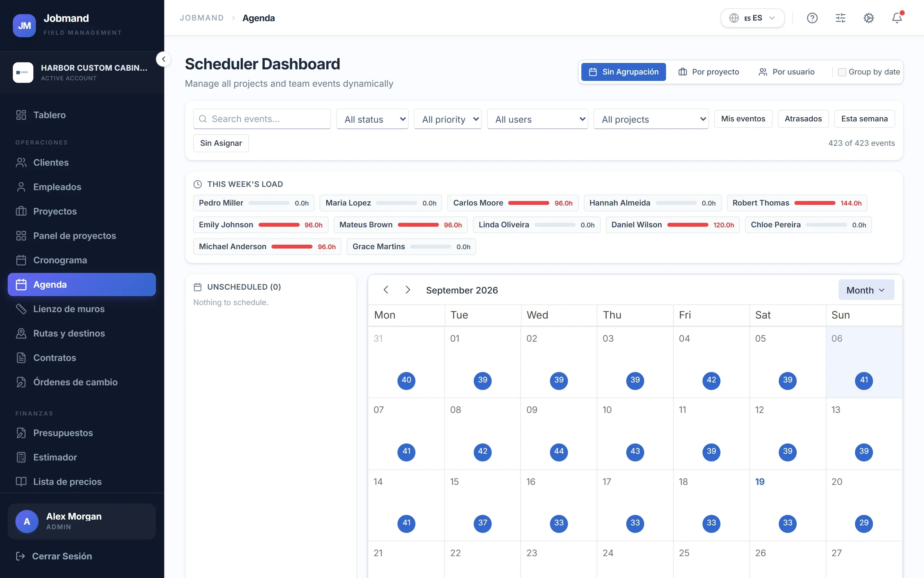924x578 pixels.
Task: Switch to Por proyecto grouping
Action: 709,72
